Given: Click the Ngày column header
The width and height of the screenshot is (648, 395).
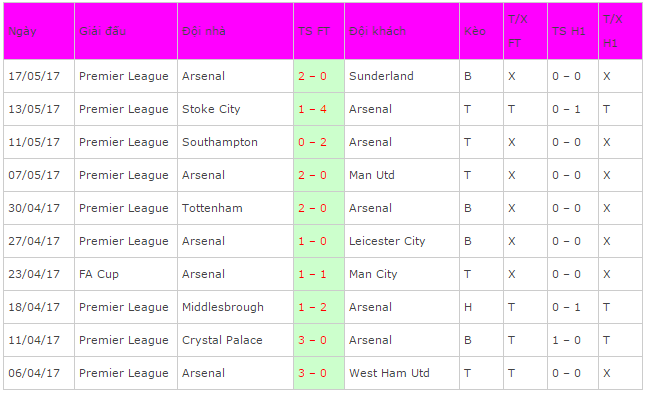Looking at the screenshot, I should click(x=39, y=31).
